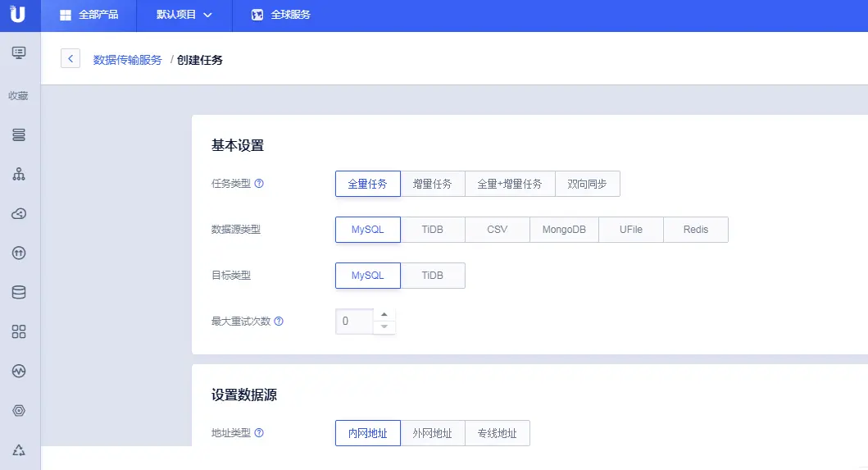Screen dimensions: 868x470
Task: Choose CSV as data source type
Action: click(x=497, y=230)
